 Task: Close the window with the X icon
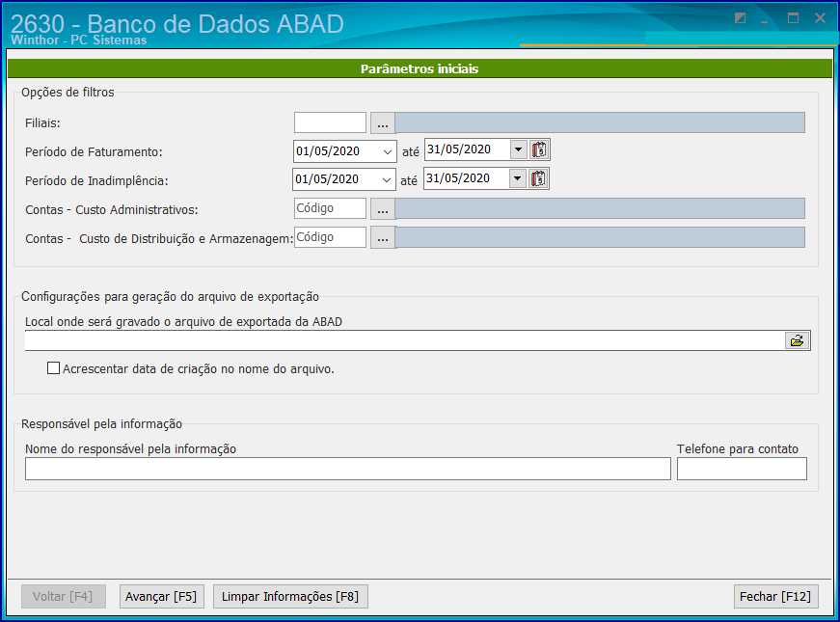[820, 18]
